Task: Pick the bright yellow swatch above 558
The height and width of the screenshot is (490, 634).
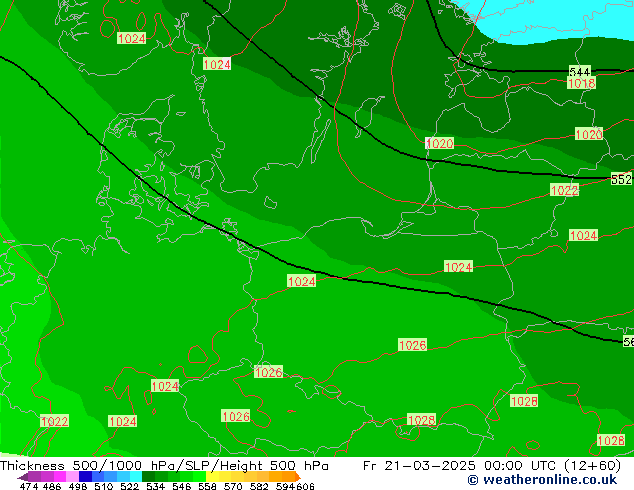Action: 212,476
